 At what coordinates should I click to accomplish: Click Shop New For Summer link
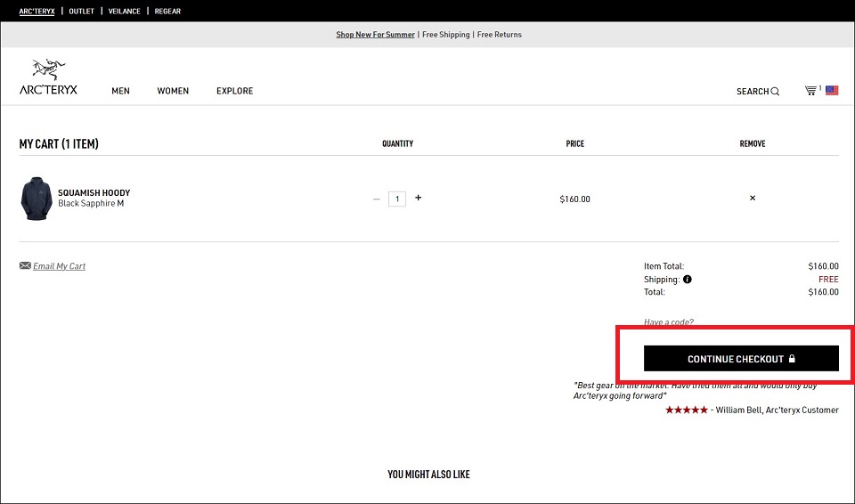(375, 35)
